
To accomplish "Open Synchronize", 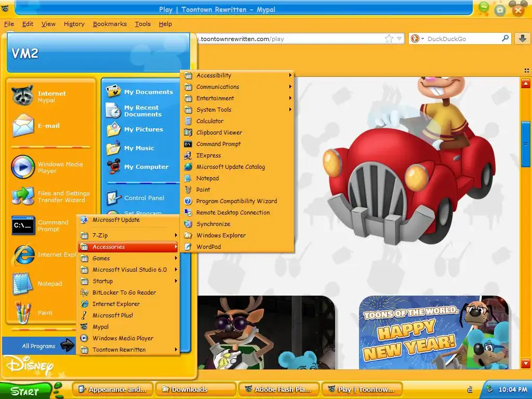I will 237,224.
